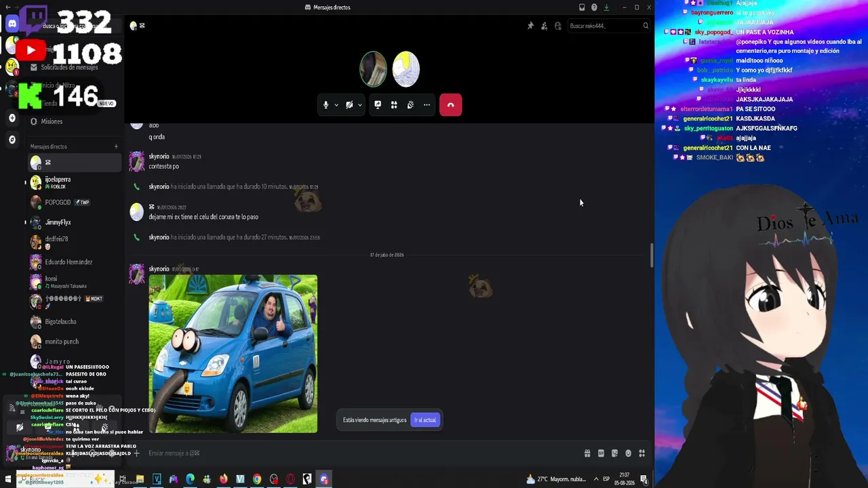Open the Discord inbox icon
868x488 pixels.
point(582,7)
